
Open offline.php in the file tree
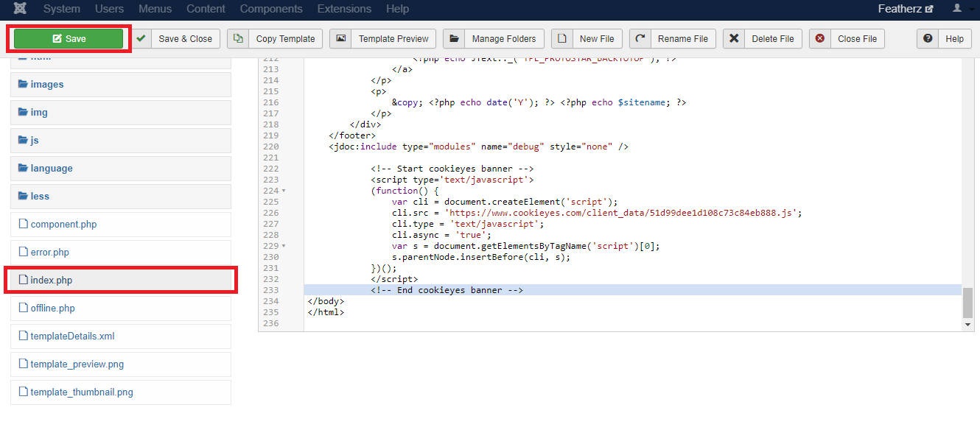(x=121, y=309)
